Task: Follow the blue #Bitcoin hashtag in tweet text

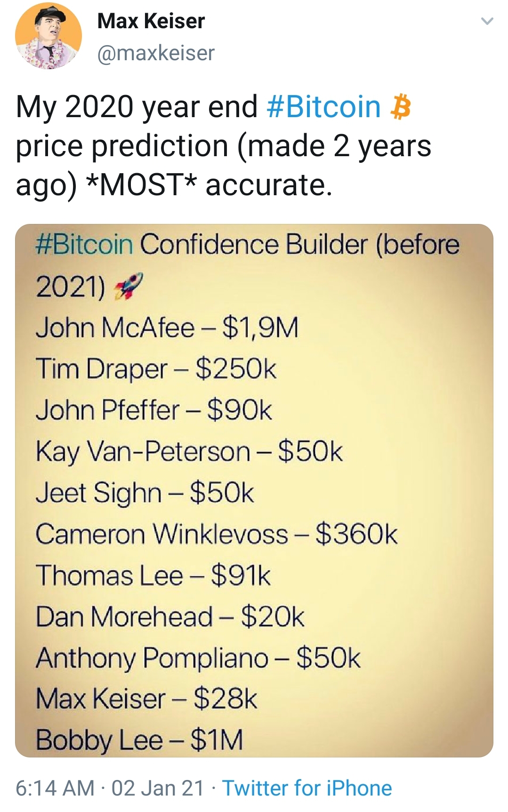Action: [x=323, y=106]
